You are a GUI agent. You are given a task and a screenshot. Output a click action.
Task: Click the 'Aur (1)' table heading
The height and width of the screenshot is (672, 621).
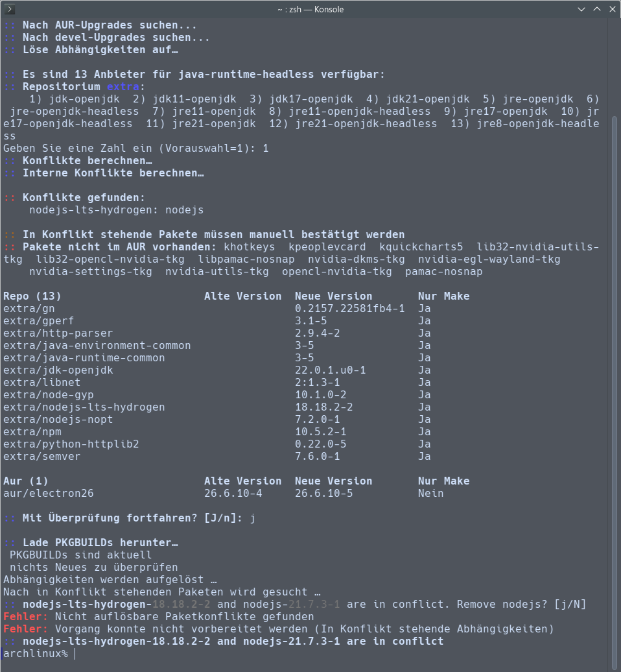click(x=25, y=481)
